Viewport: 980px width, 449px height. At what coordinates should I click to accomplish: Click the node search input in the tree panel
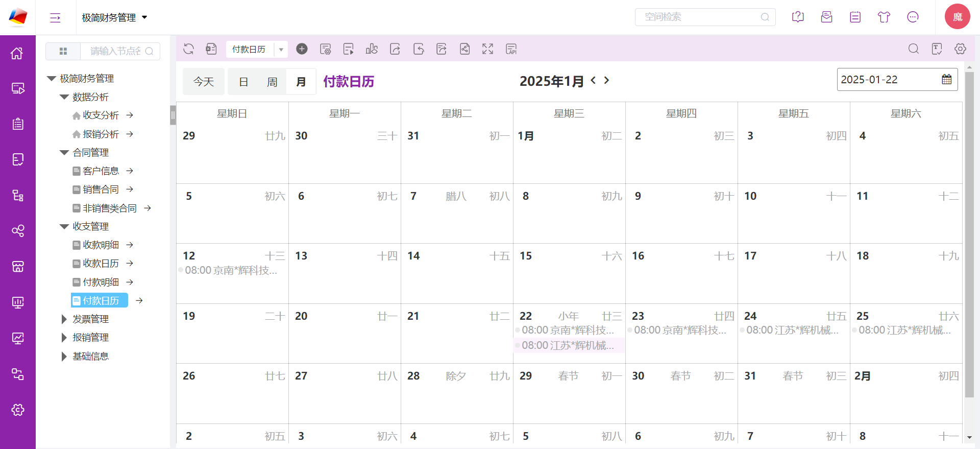pos(120,51)
